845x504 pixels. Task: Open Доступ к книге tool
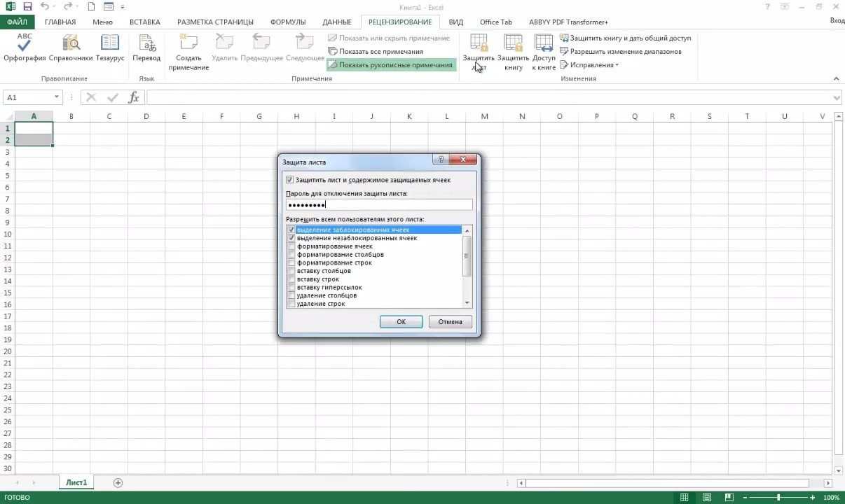pyautogui.click(x=544, y=49)
